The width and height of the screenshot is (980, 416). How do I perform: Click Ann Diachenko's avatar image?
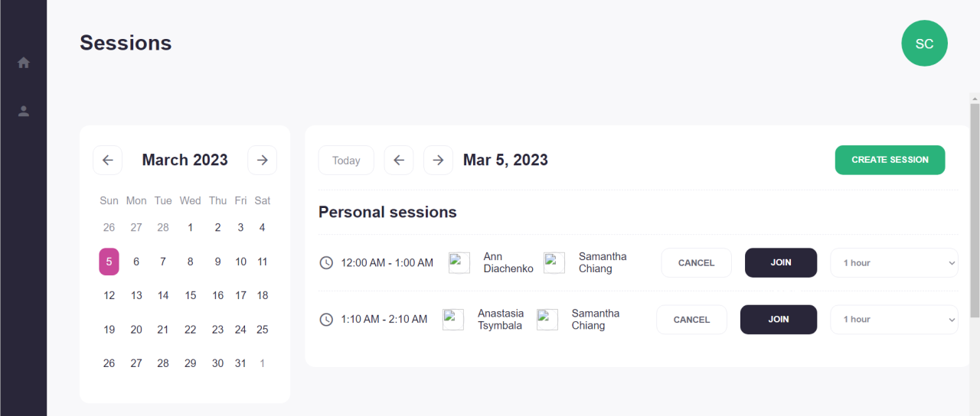pos(459,262)
